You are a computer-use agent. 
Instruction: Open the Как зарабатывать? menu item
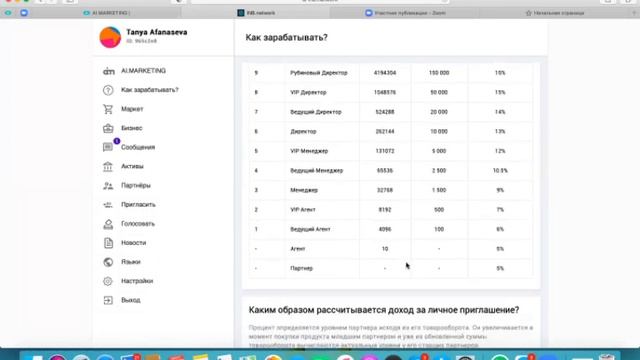point(150,90)
